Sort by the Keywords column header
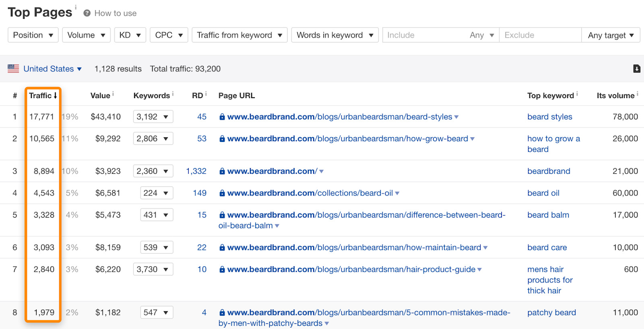This screenshot has width=644, height=329. pos(152,95)
